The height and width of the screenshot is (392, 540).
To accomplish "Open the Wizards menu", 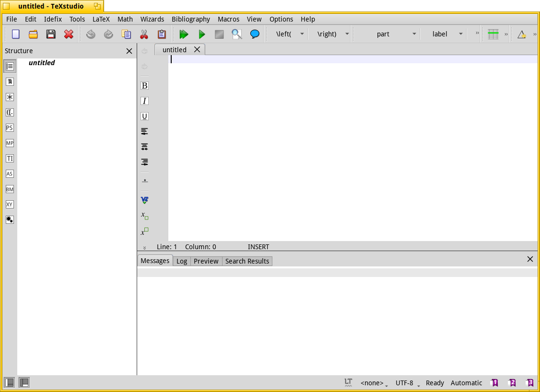I will click(152, 19).
